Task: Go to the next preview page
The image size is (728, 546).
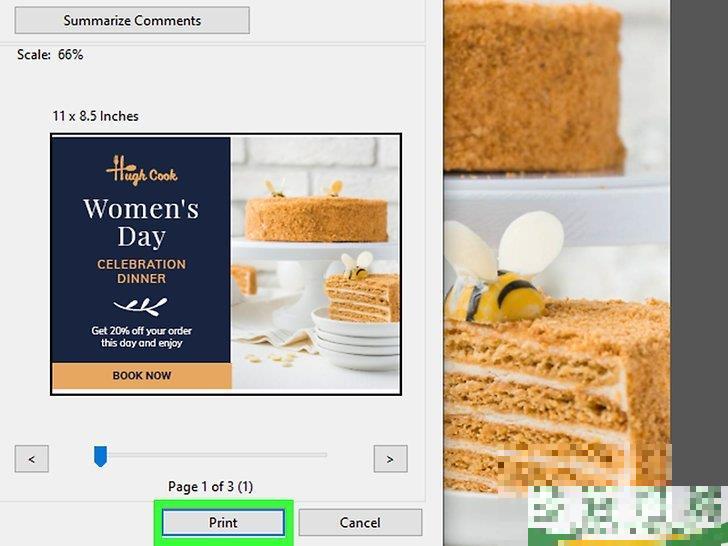Action: 390,459
